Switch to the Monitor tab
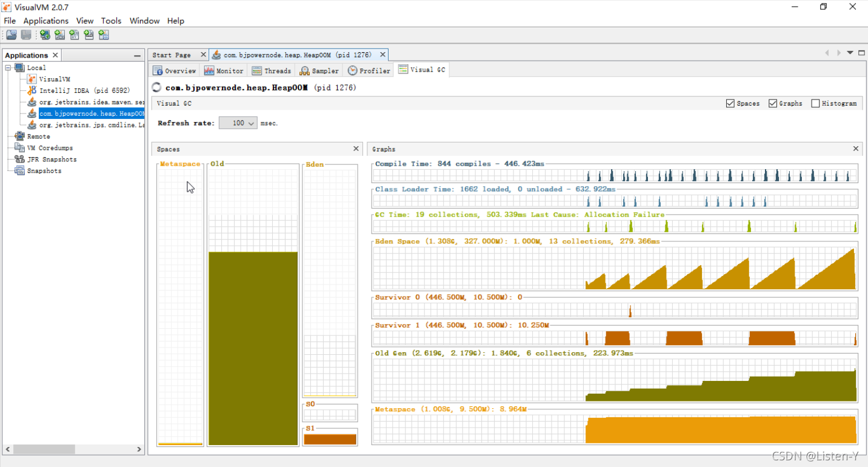This screenshot has height=467, width=868. point(224,71)
